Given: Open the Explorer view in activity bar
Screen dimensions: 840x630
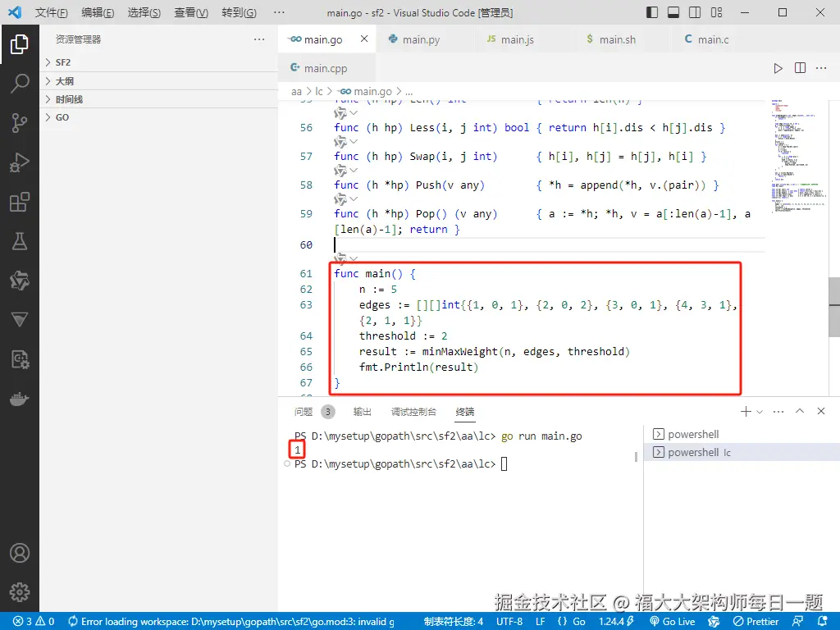Looking at the screenshot, I should (20, 44).
